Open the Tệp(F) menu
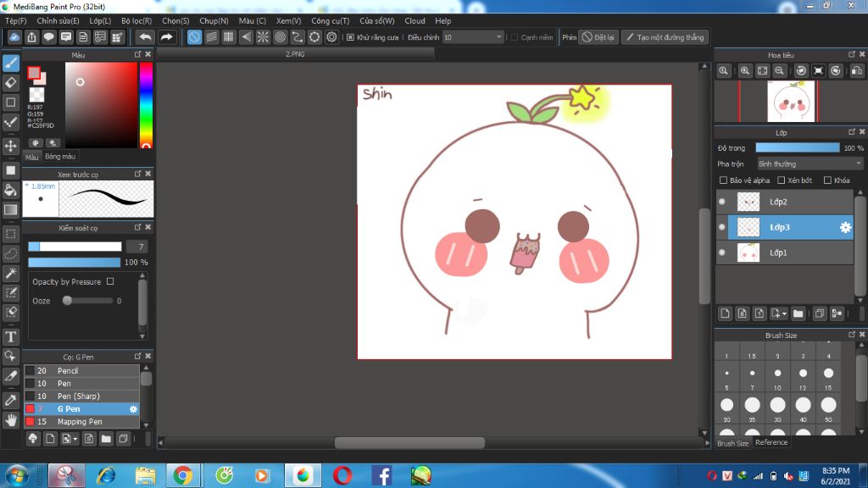 pyautogui.click(x=16, y=21)
